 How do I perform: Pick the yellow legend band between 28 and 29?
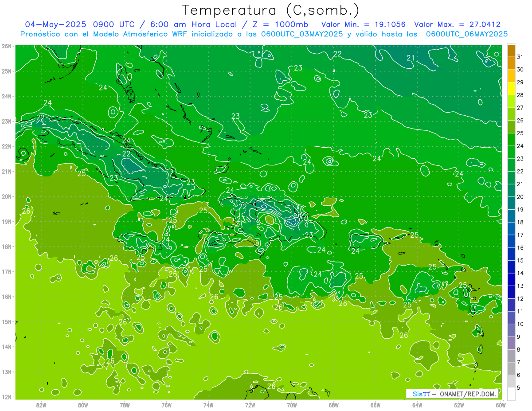[512, 89]
